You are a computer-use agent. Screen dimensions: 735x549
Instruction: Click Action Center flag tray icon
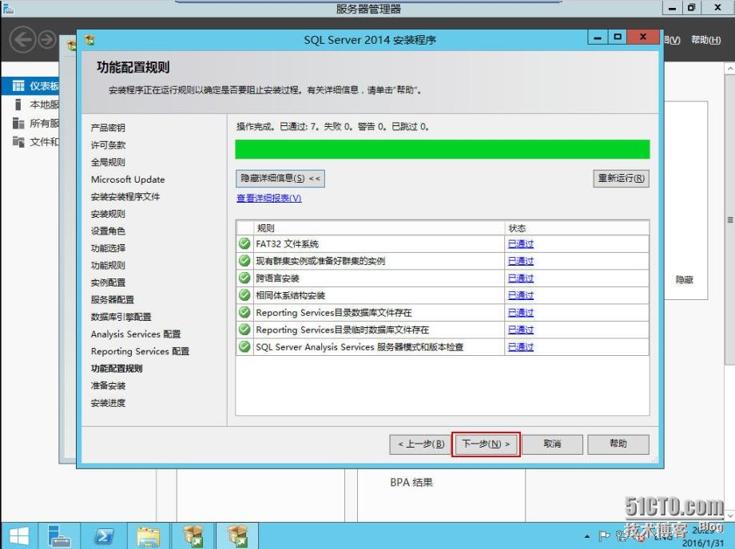pos(604,535)
